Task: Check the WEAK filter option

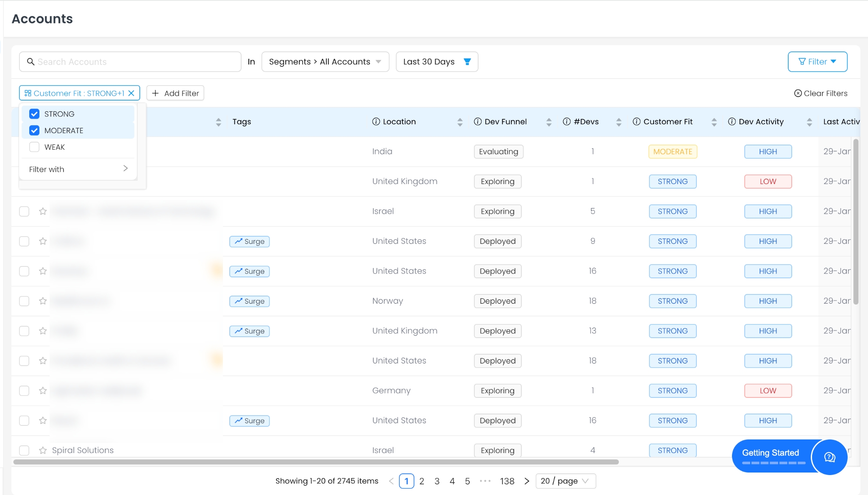Action: (34, 147)
